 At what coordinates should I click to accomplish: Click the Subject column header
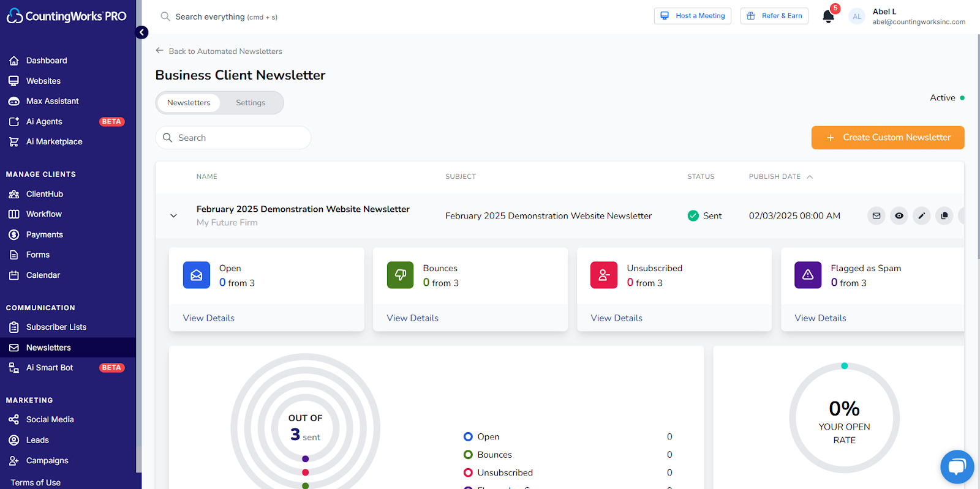point(461,177)
